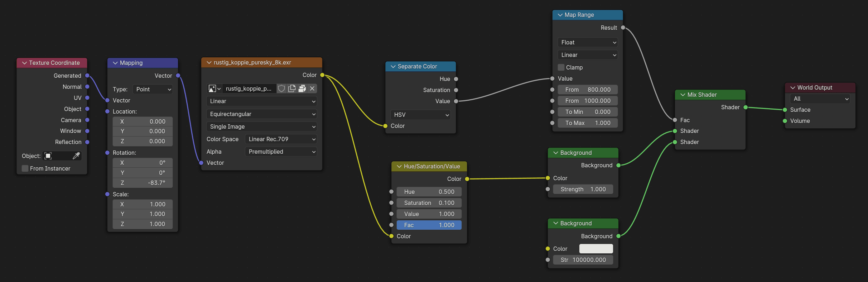Click the new image duplicate icon
This screenshot has width=868, height=282.
click(292, 89)
